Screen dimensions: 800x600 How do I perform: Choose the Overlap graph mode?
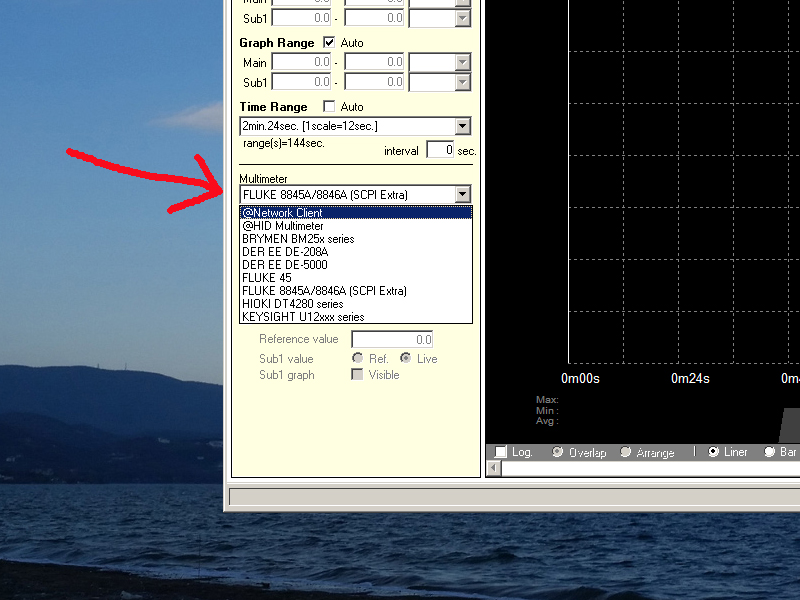[x=558, y=452]
